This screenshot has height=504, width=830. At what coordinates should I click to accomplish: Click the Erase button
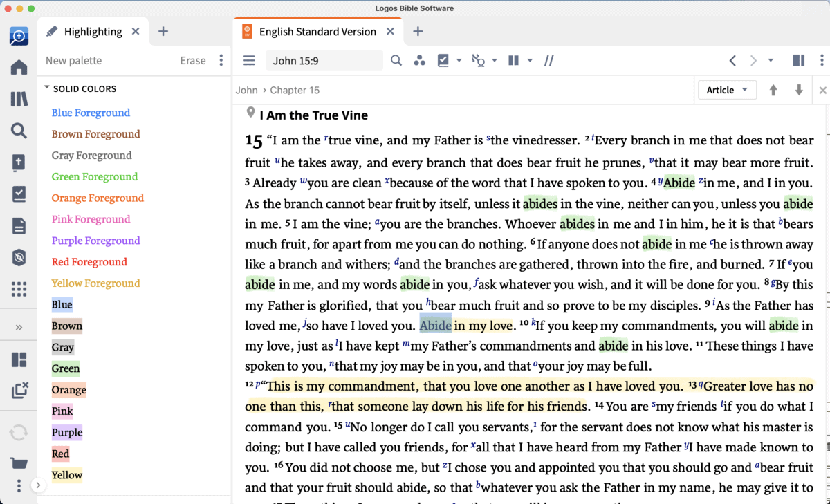[192, 61]
